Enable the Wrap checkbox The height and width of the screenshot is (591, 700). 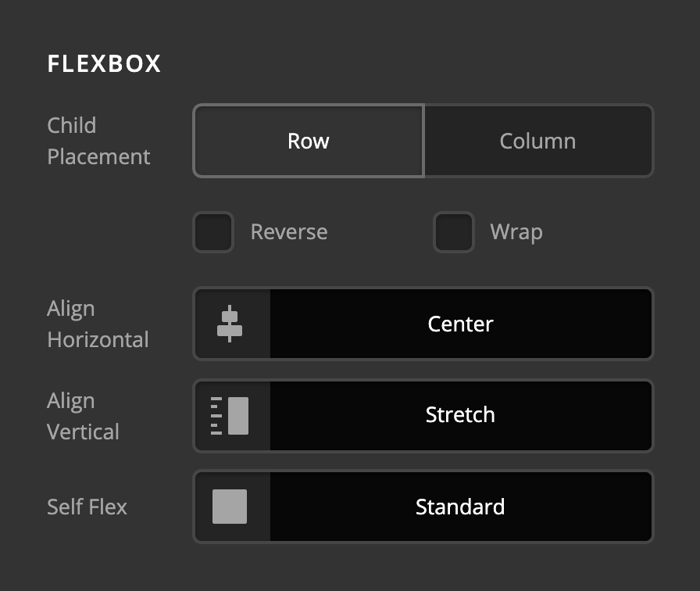[454, 232]
